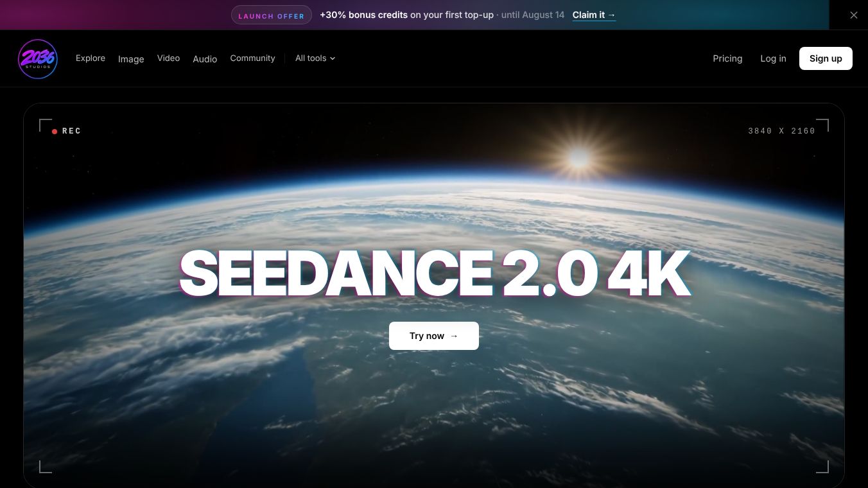Image resolution: width=868 pixels, height=488 pixels.
Task: Go to the Image section
Action: (131, 58)
